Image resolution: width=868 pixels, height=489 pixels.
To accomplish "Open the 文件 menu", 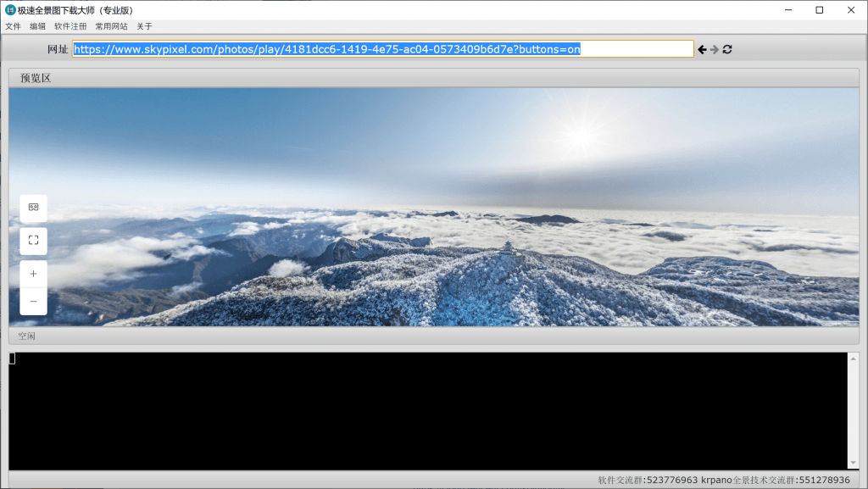I will point(13,26).
